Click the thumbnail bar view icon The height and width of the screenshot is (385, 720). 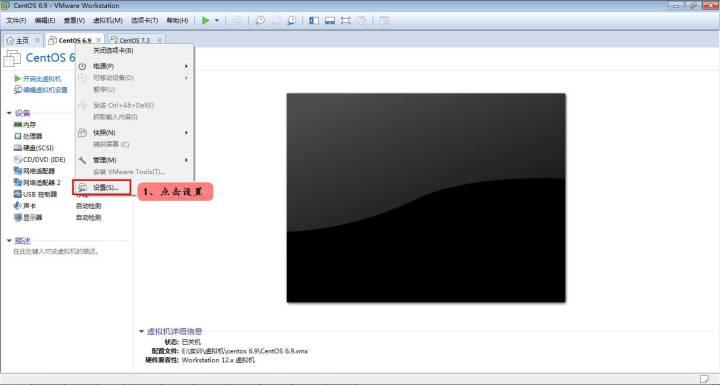pos(330,20)
